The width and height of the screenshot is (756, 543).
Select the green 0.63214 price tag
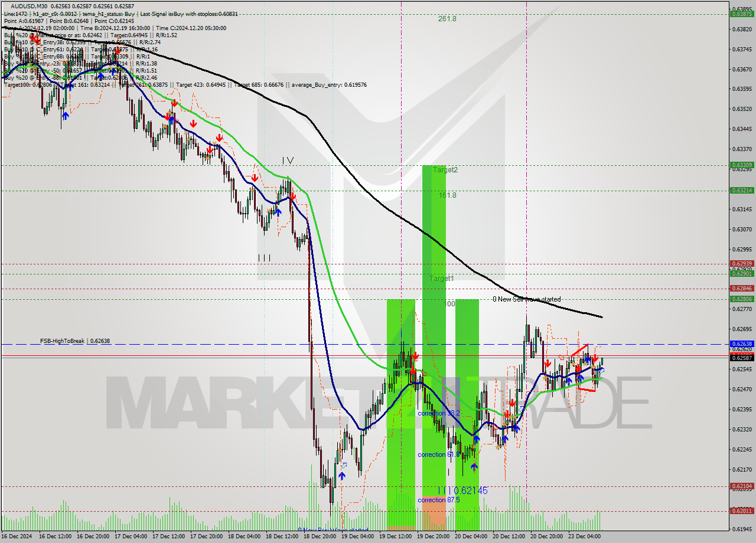(742, 190)
